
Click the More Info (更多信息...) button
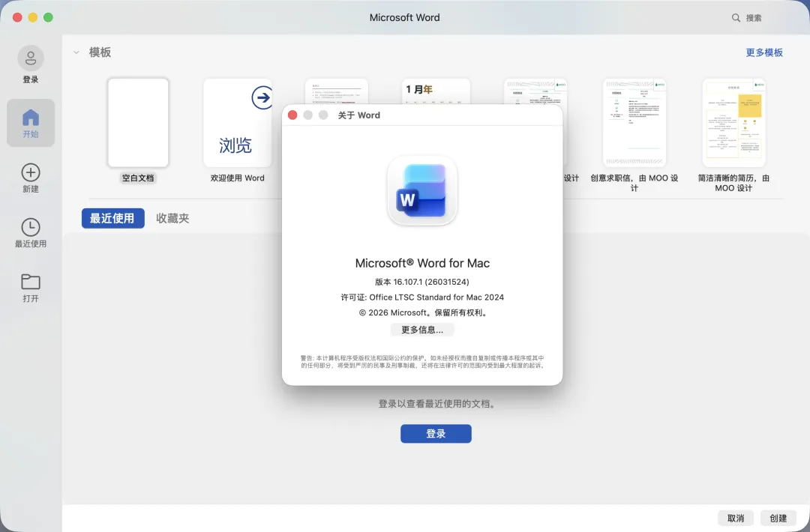pyautogui.click(x=422, y=330)
